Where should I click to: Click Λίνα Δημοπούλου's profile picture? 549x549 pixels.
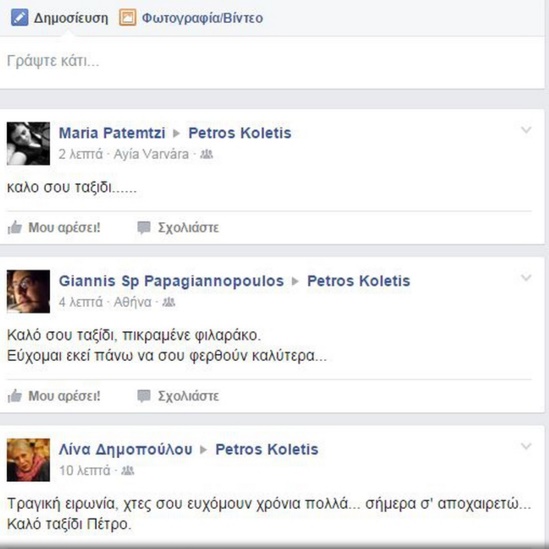tap(28, 460)
